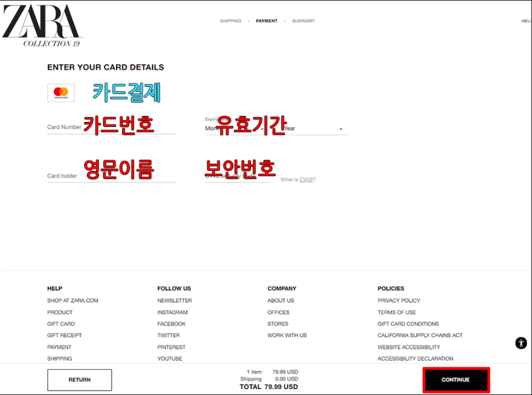Screen dimensions: 532x395
Task: Open SHOP AT ZARA.COM footer link
Action: pyautogui.click(x=73, y=300)
